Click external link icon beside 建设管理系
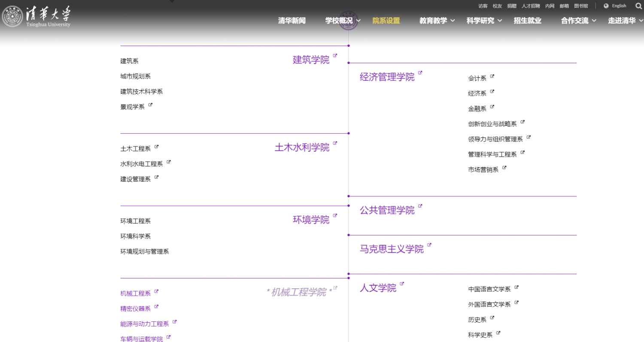 [x=156, y=177]
